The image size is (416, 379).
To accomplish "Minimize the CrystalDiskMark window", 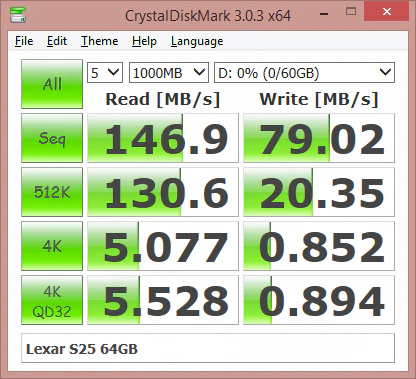I will pos(324,13).
